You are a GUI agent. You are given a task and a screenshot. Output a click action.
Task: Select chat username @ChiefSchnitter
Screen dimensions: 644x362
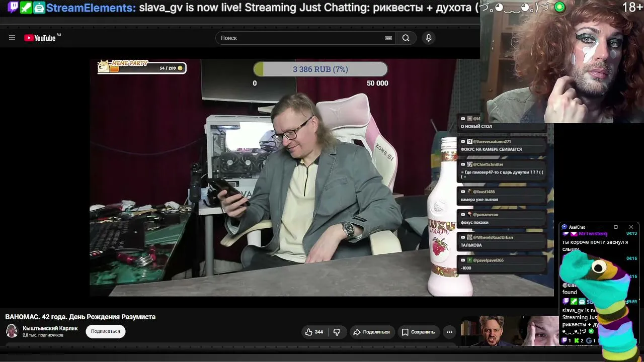tap(488, 164)
